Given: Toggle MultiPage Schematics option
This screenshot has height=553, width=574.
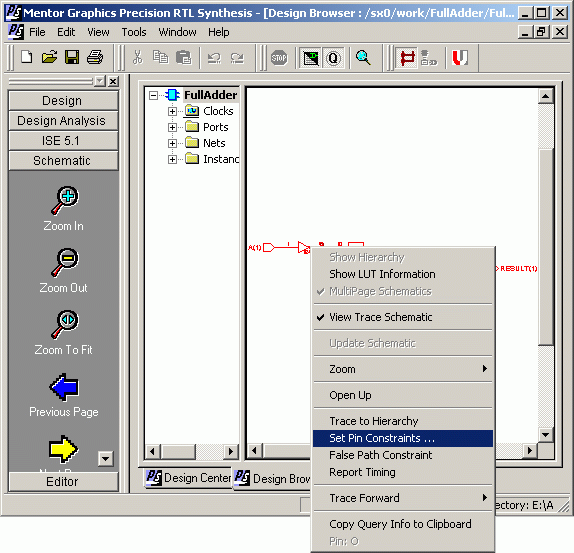Looking at the screenshot, I should point(403,291).
